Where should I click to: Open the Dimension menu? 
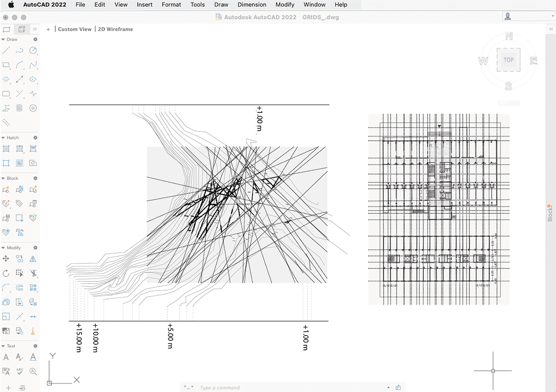point(252,5)
